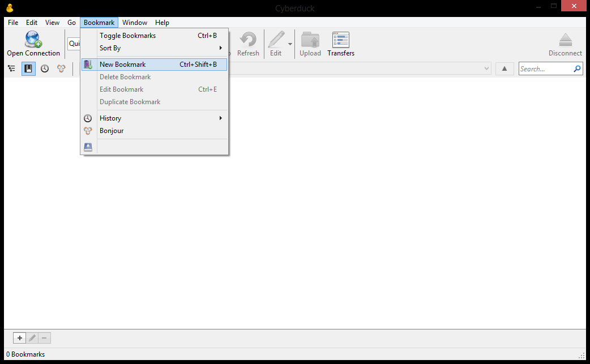The height and width of the screenshot is (364, 590).
Task: Open the Transfers window
Action: (340, 40)
